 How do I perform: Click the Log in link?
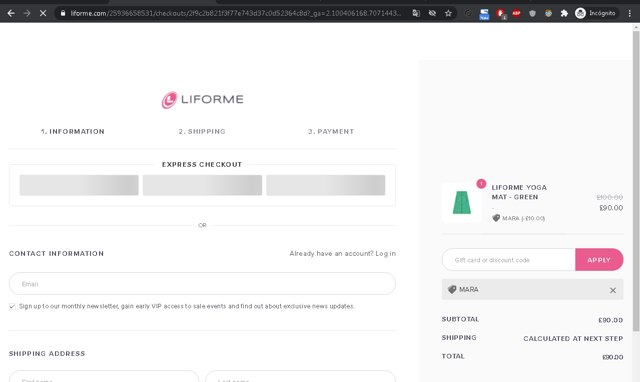tap(386, 253)
